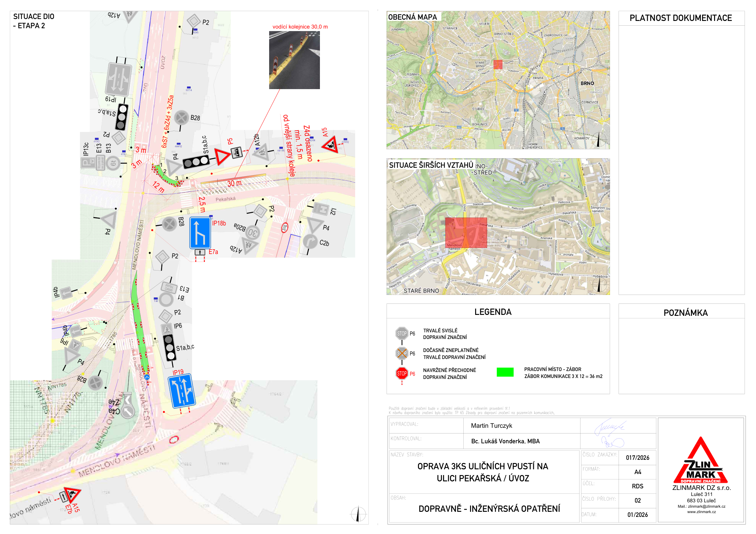Click the MIMO TRAM E13 plate
Viewport: 756px width, 534px height.
click(x=169, y=288)
